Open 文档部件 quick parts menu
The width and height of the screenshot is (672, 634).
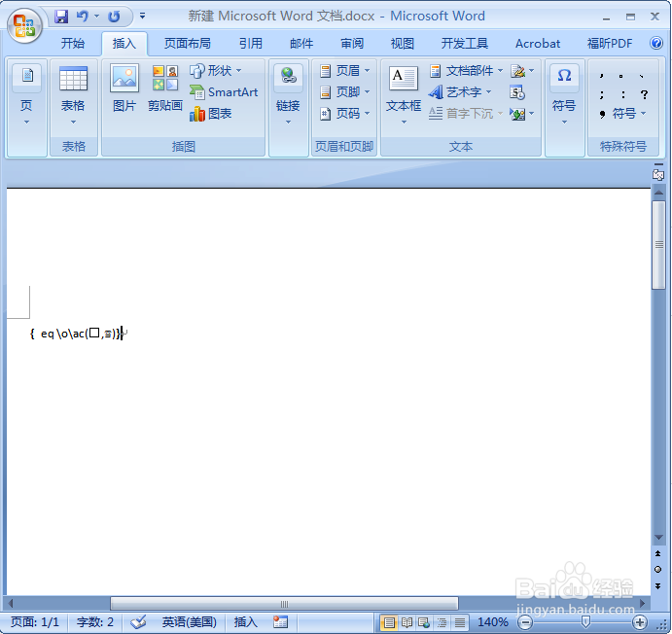[466, 71]
